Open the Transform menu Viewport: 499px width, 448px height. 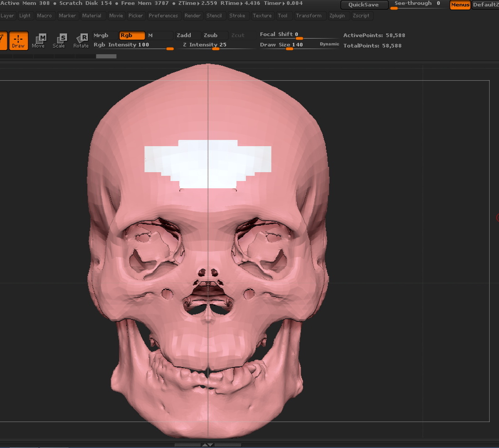(x=309, y=16)
